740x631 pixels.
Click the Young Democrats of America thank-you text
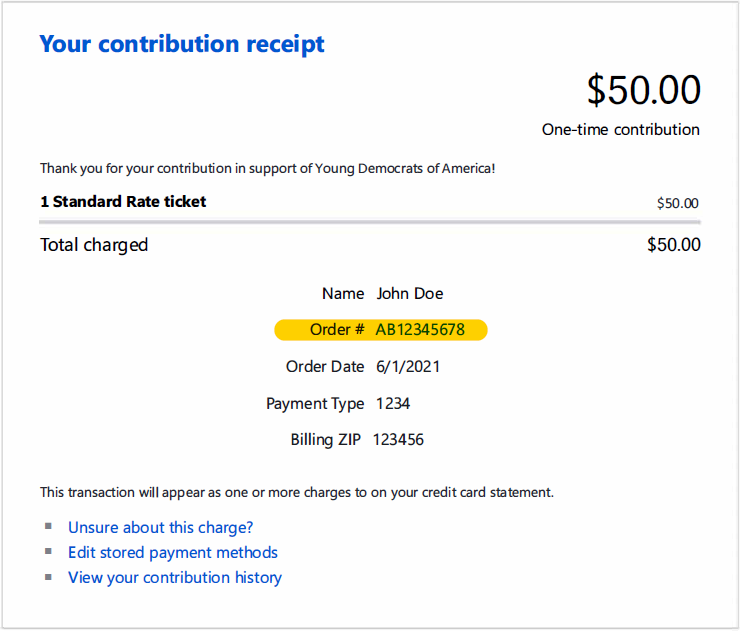click(268, 168)
